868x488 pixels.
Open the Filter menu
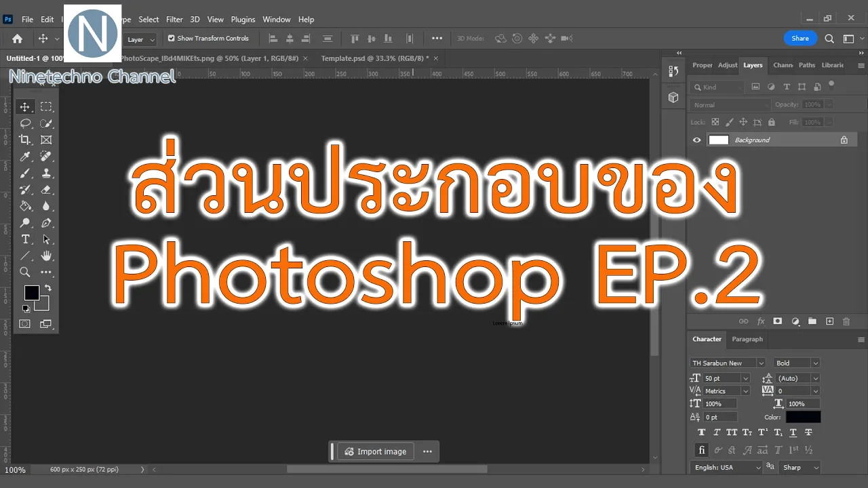[x=174, y=20]
